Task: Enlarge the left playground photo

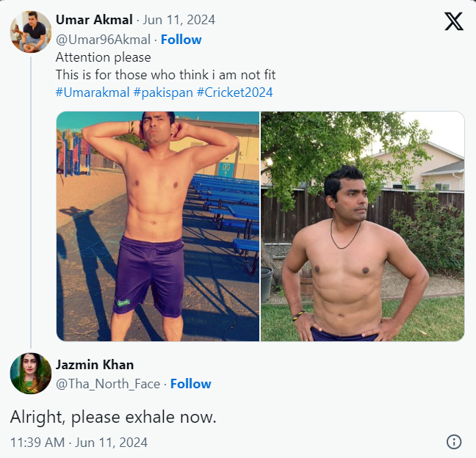Action: click(x=158, y=226)
